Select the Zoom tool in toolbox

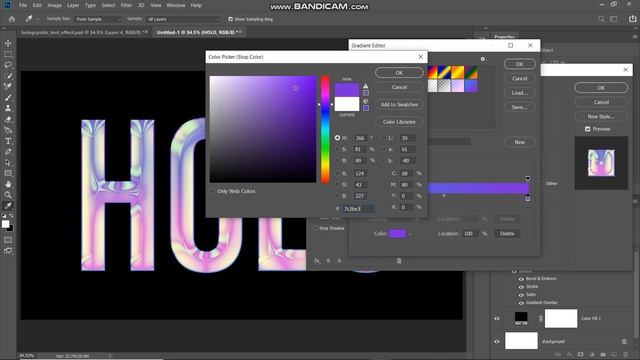pyautogui.click(x=8, y=195)
